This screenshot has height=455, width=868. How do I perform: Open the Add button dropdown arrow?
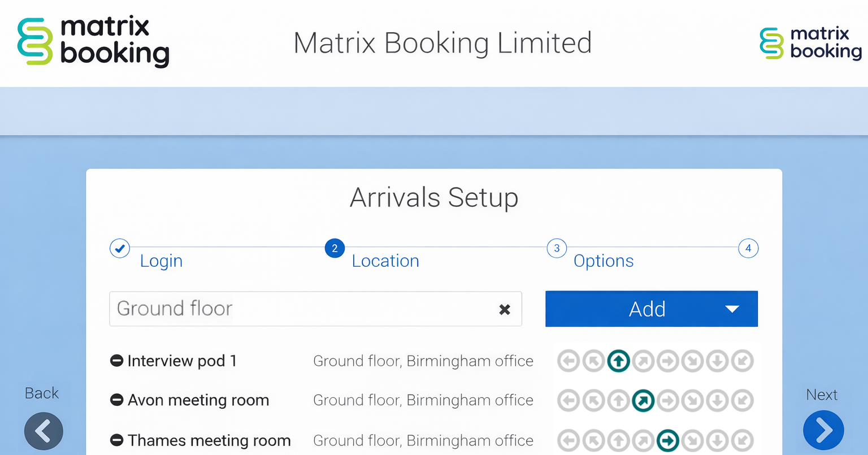coord(732,309)
